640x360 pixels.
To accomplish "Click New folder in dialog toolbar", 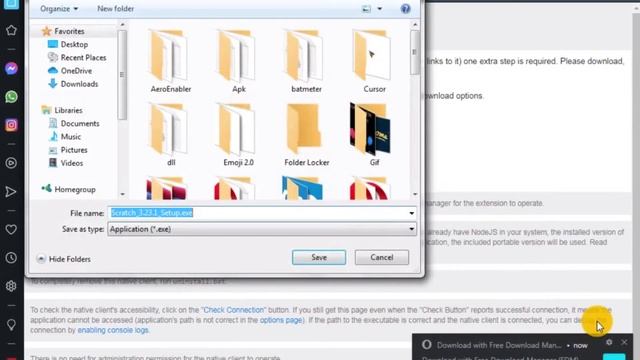I will (116, 9).
